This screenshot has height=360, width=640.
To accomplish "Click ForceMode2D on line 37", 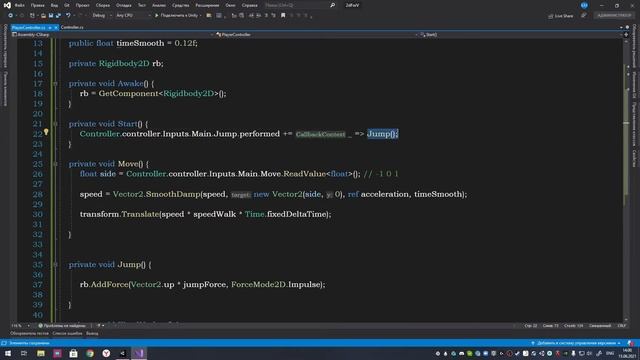I will coord(258,284).
